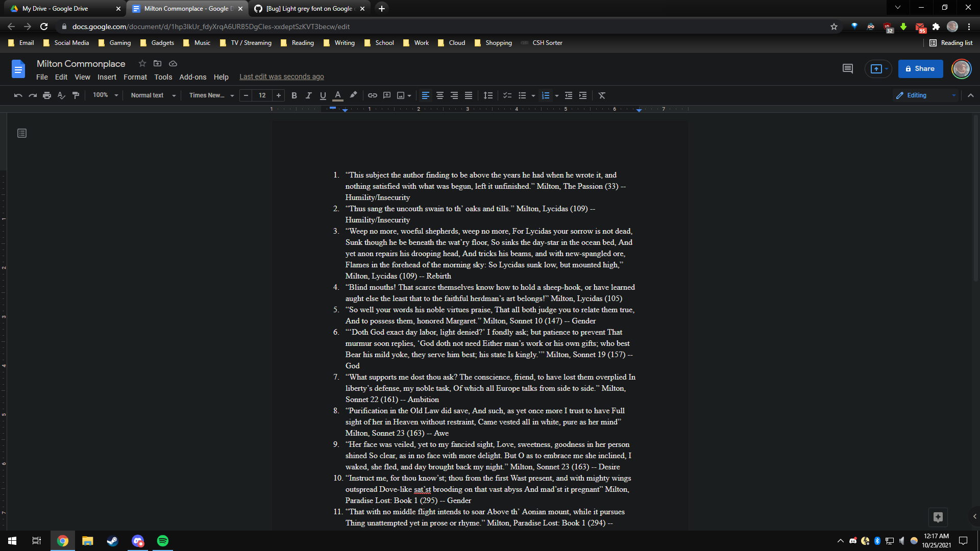Viewport: 980px width, 551px height.
Task: Open the Editing mode dropdown
Action: click(925, 95)
